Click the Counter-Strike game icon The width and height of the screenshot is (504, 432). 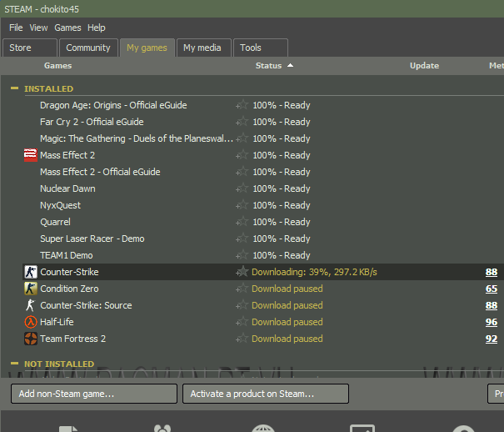(31, 272)
